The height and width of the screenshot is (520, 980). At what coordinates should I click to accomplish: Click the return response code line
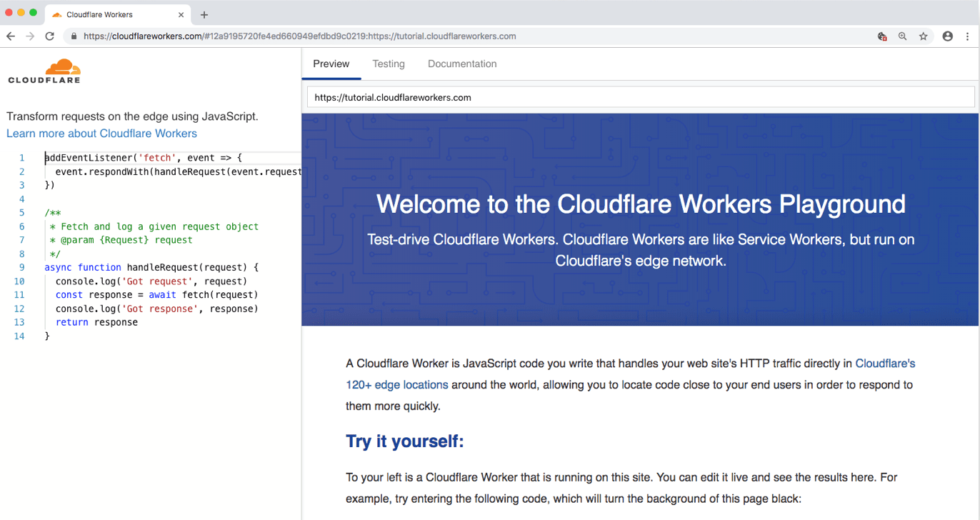[96, 322]
